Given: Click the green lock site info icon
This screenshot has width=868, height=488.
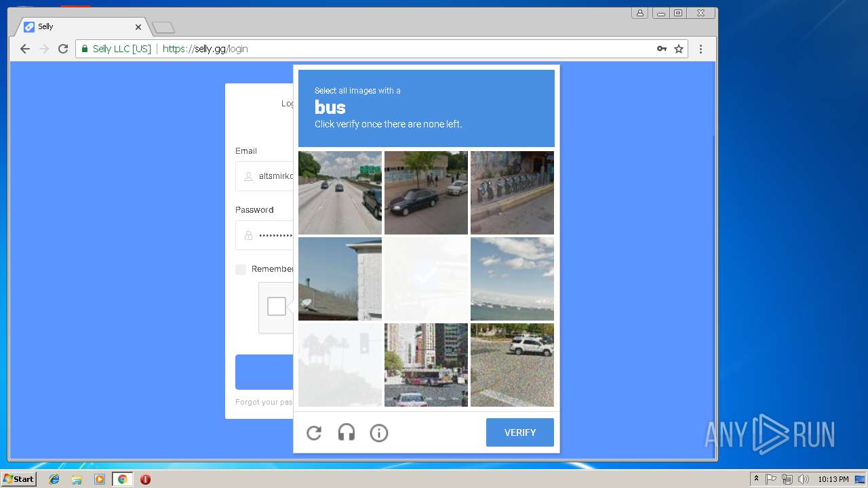Looking at the screenshot, I should [x=85, y=49].
